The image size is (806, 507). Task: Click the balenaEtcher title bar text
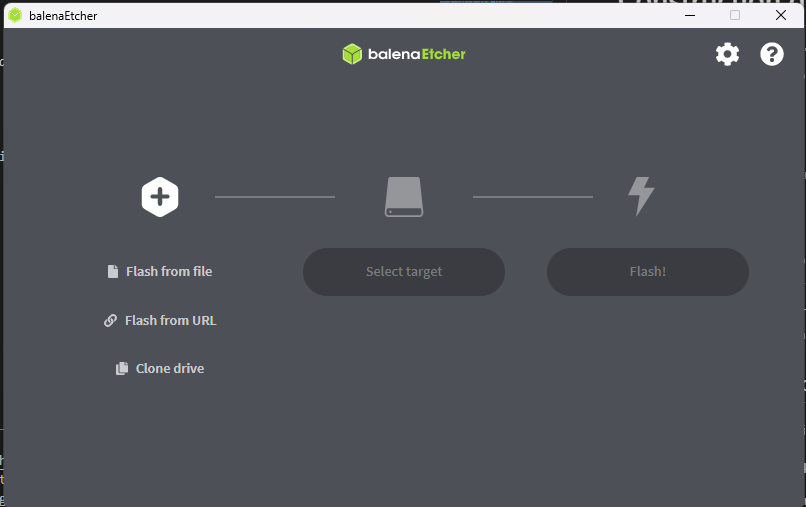point(63,16)
